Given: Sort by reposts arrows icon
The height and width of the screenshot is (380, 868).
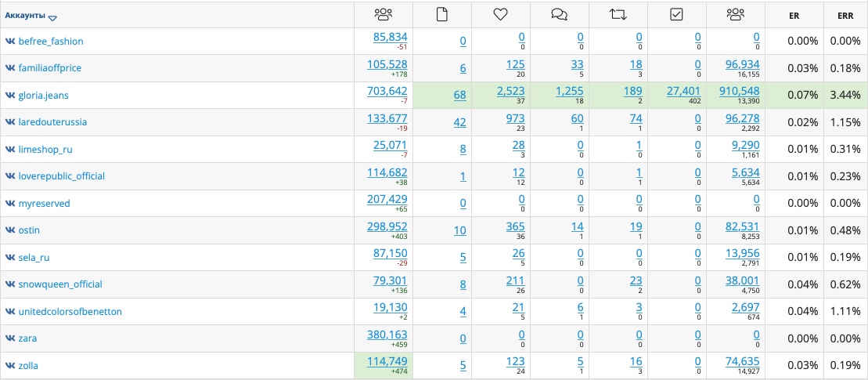Looking at the screenshot, I should point(618,15).
